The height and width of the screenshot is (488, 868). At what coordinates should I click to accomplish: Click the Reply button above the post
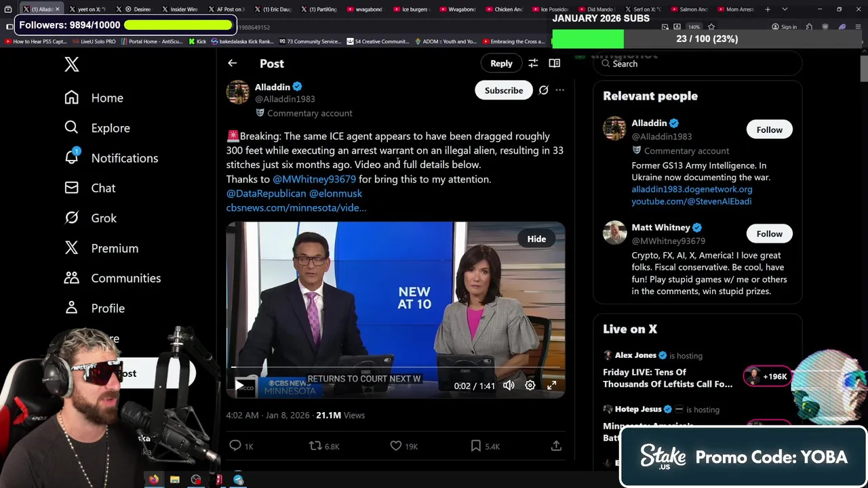coord(501,63)
